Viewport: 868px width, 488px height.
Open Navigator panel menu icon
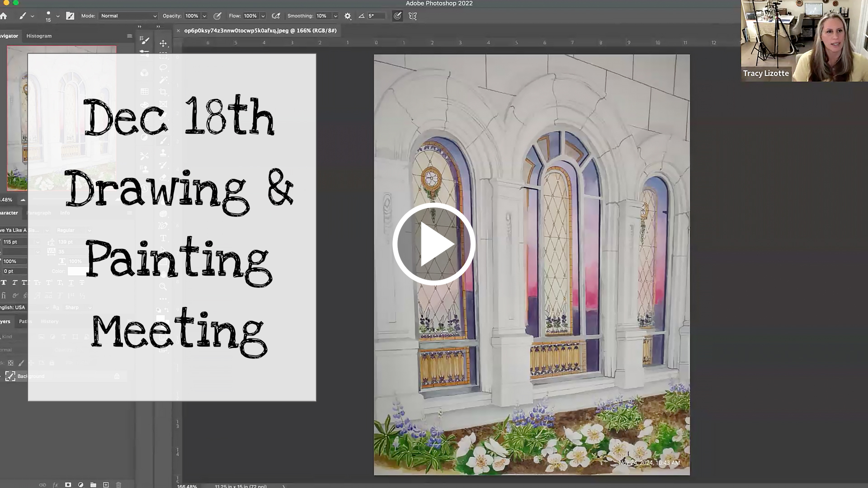pos(130,36)
